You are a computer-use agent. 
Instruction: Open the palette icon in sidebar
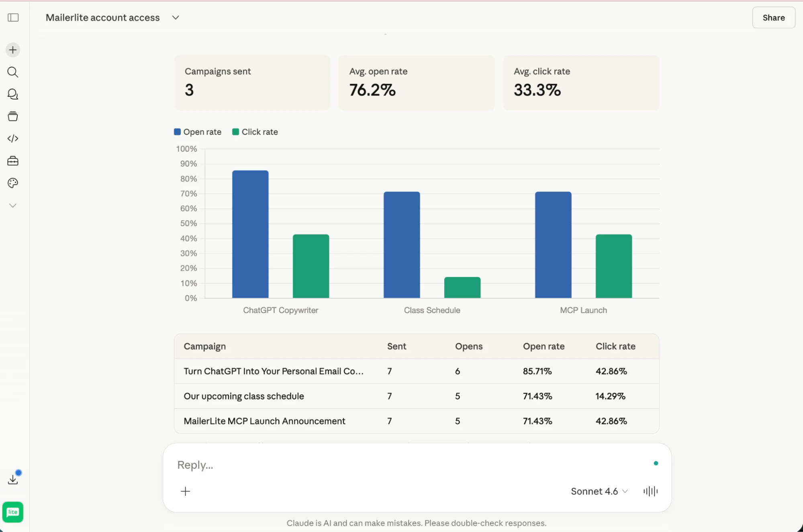pyautogui.click(x=13, y=183)
